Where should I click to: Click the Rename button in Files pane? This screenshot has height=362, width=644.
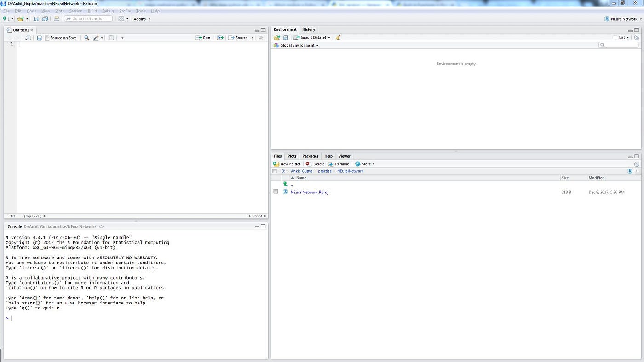click(342, 163)
